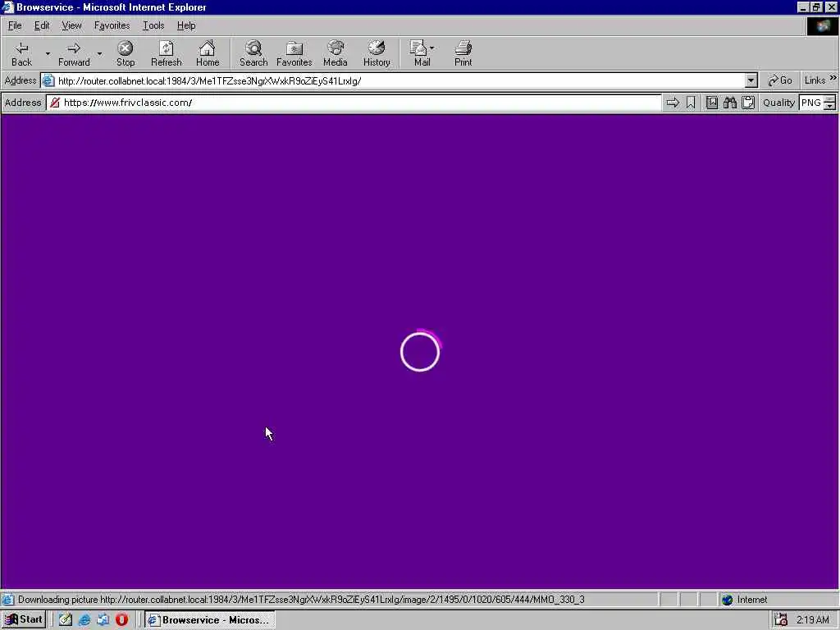Open the Tools menu
Image resolution: width=840 pixels, height=630 pixels.
tap(153, 25)
